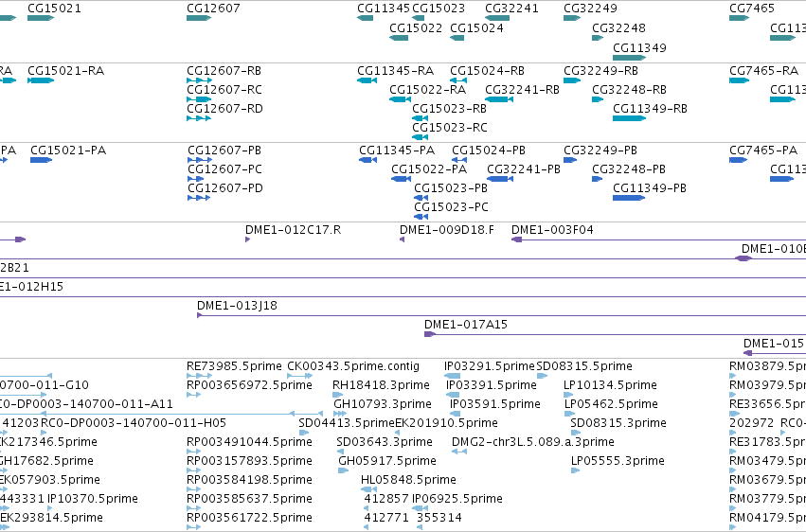Select protein label CG12607-PD
This screenshot has height=532, width=806.
225,188
